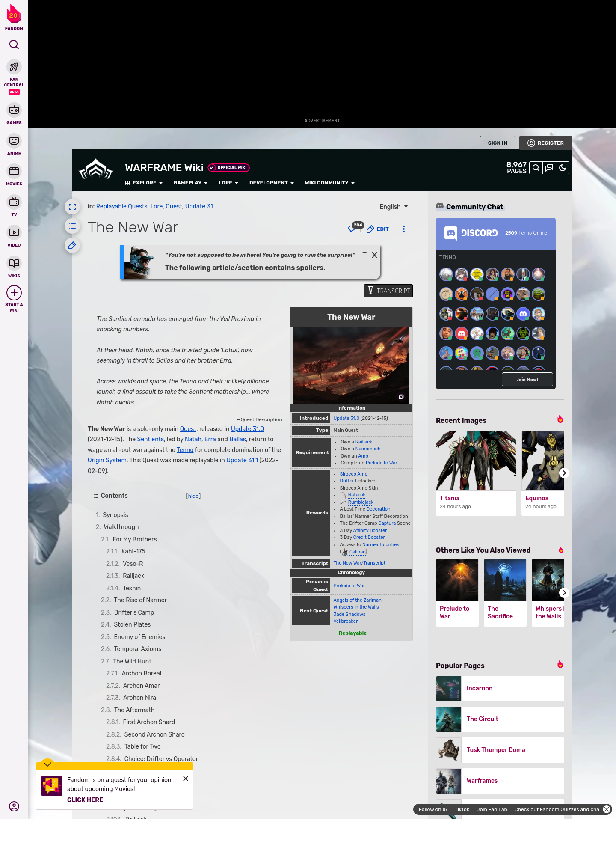616x856 pixels.
Task: Open the Development dropdown menu
Action: pyautogui.click(x=272, y=183)
